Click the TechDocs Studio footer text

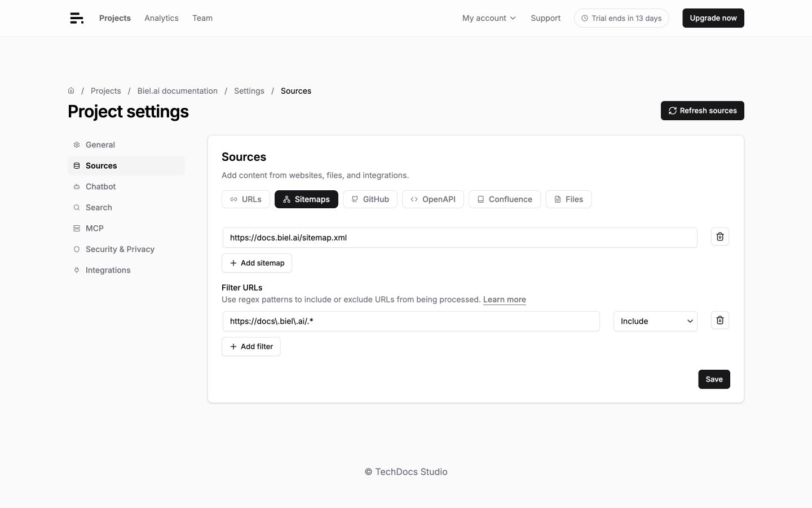coord(406,472)
